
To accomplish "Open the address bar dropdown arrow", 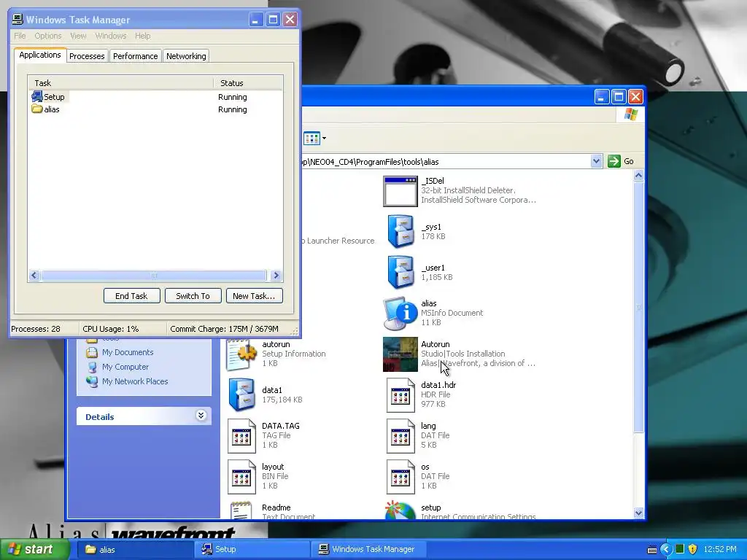I will tap(597, 161).
